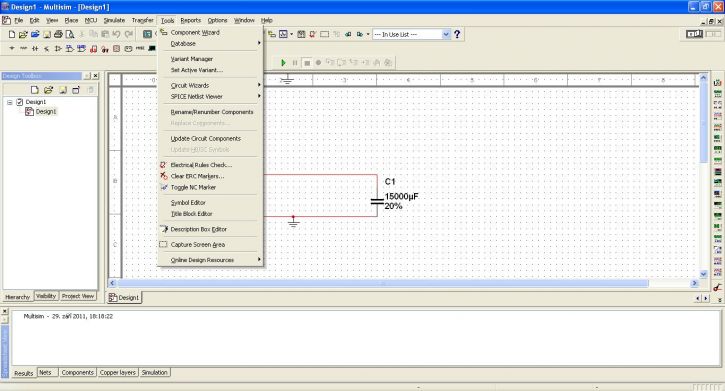Click the New design icon in main toolbar
The image size is (725, 391).
[x=12, y=34]
